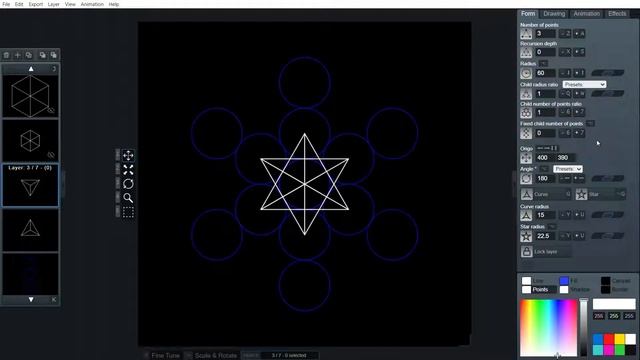Select the Fill color target
Image resolution: width=640 pixels, height=360 pixels.
click(x=568, y=281)
